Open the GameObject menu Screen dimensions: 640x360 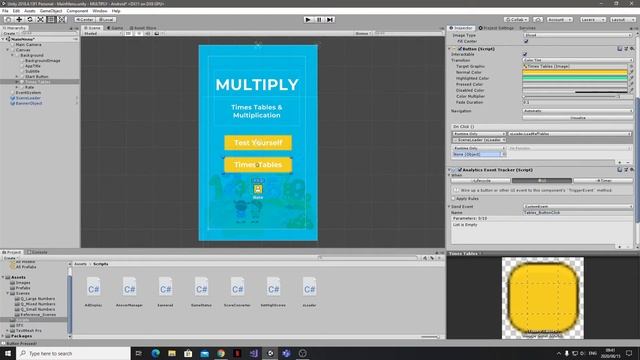(51, 11)
